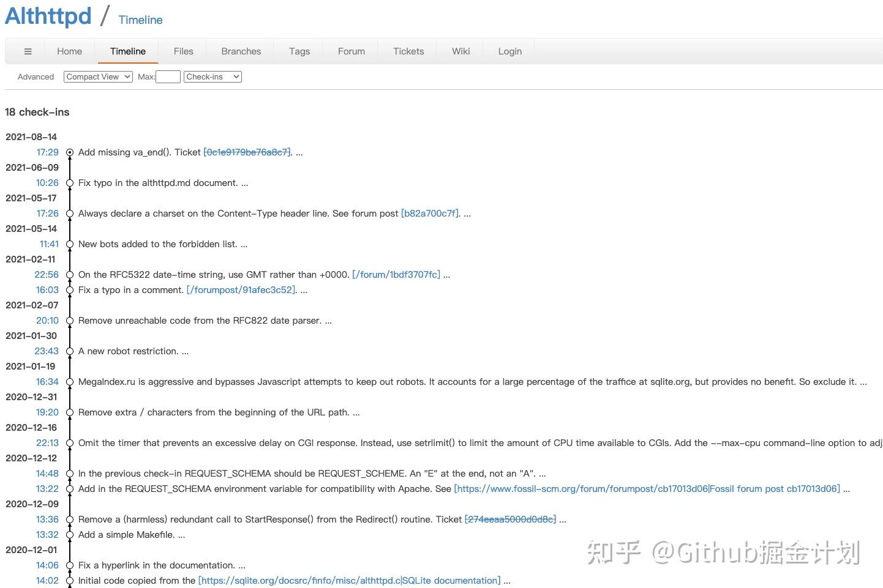Select the node next to "New bots added to forbidden list"

click(70, 244)
